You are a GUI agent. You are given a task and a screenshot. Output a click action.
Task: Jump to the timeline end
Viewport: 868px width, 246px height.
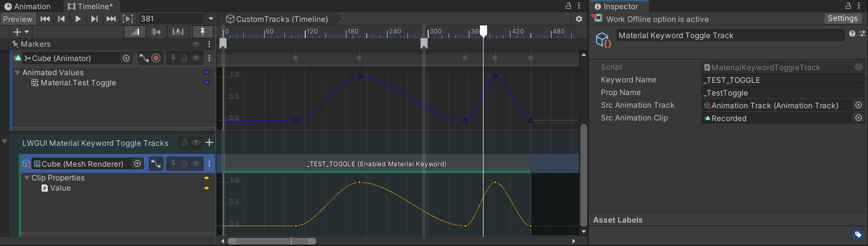tap(111, 19)
